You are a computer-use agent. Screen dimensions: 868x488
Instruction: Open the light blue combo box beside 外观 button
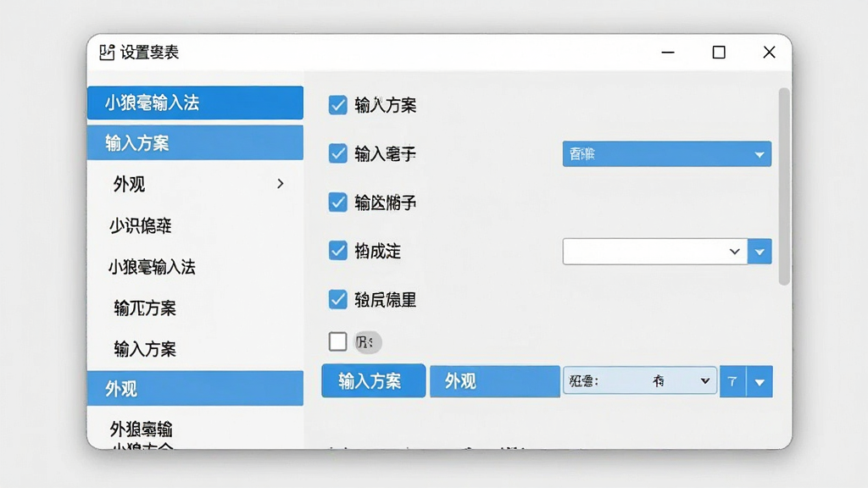tap(640, 380)
